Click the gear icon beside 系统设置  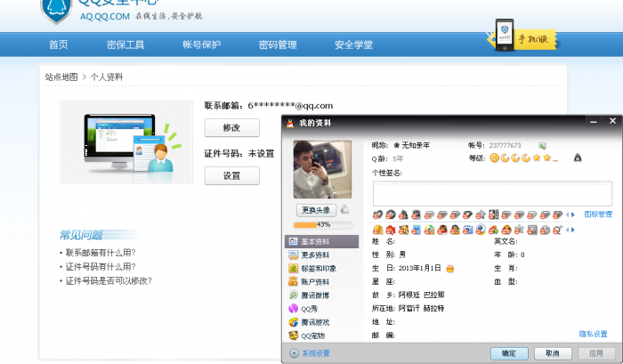pyautogui.click(x=294, y=353)
